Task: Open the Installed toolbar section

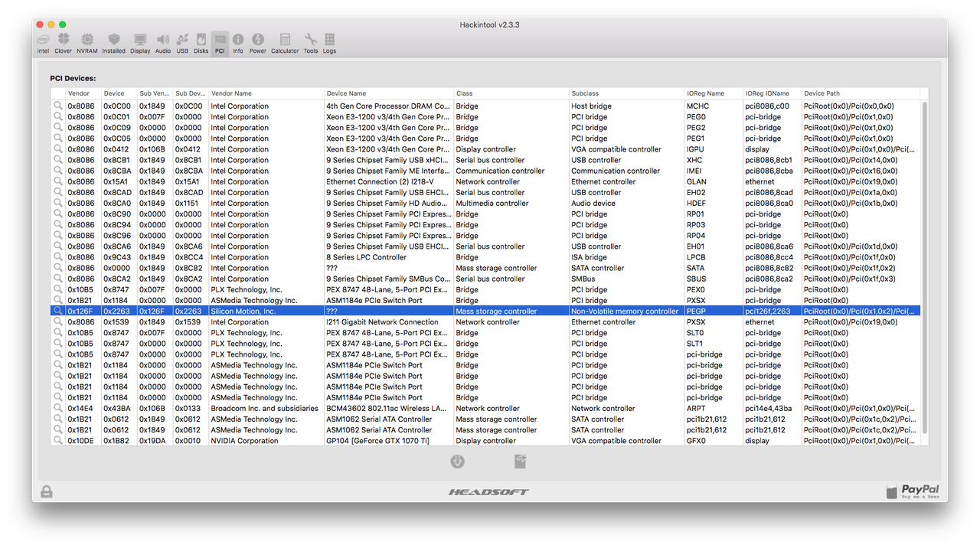Action: click(x=114, y=43)
